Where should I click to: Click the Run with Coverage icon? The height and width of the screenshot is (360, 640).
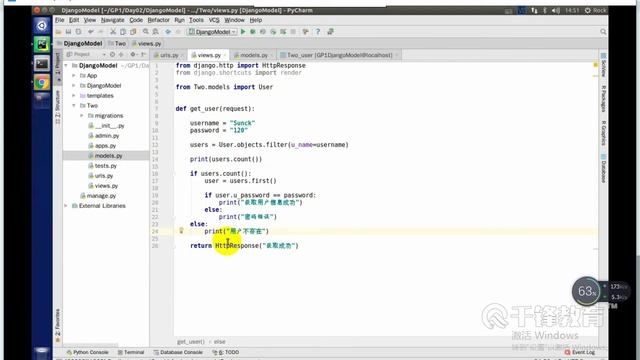pyautogui.click(x=263, y=32)
